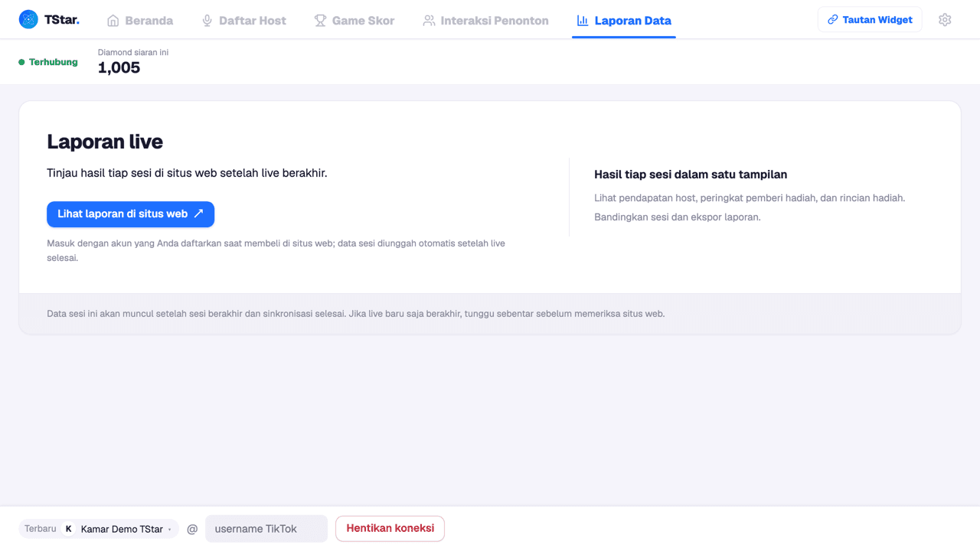The width and height of the screenshot is (980, 551).
Task: Expand the Kamar Demo TStar recent dropdown
Action: [99, 529]
